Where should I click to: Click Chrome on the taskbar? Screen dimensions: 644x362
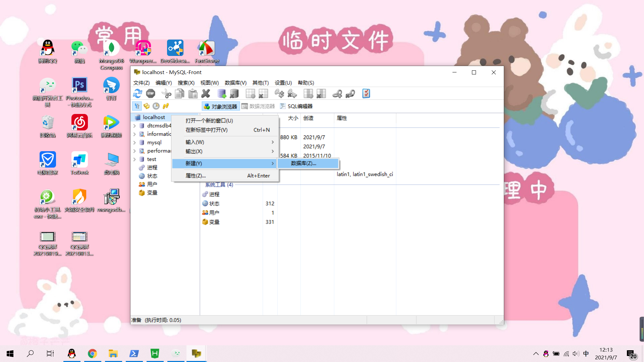(x=92, y=354)
